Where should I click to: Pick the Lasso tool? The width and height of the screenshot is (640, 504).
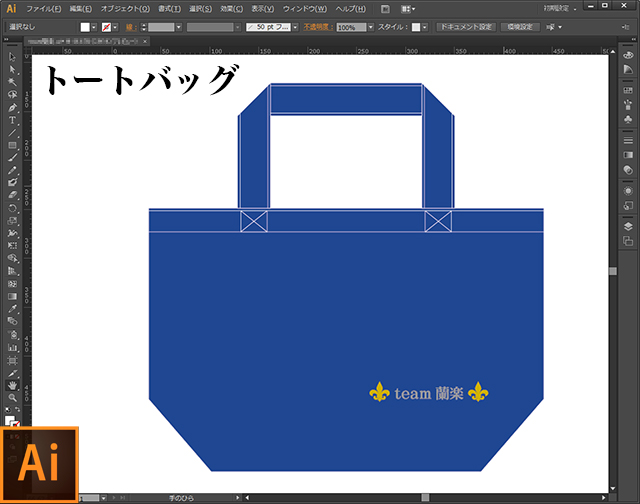click(12, 95)
